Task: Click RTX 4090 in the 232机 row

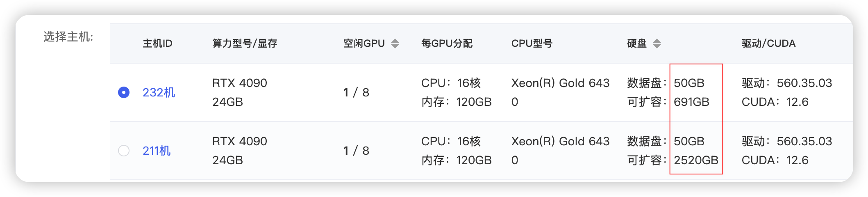Action: click(x=239, y=83)
